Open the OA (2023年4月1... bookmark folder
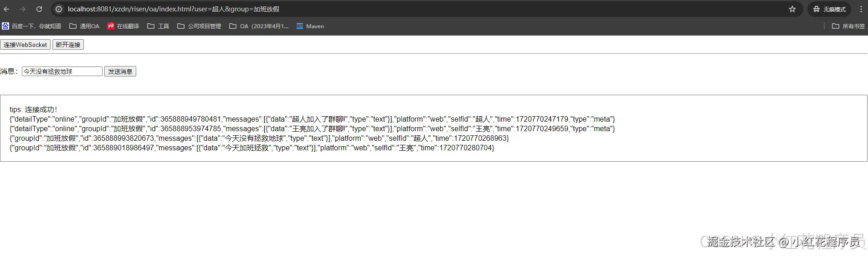 point(259,26)
